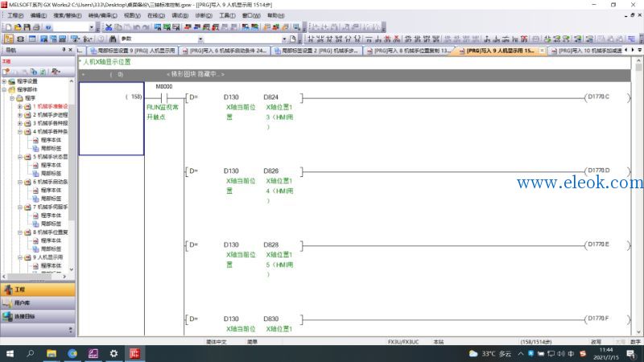Click the ladder editor vertical scrollbar

click(x=638, y=196)
